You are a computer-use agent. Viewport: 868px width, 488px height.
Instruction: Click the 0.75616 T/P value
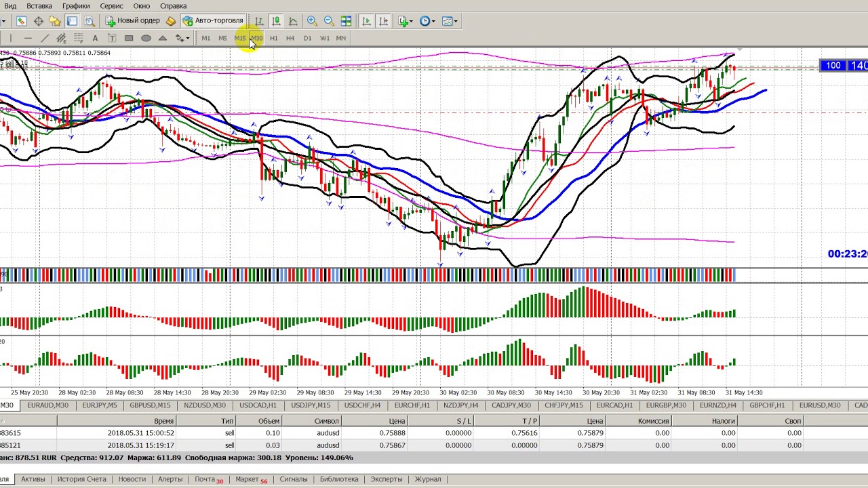(x=524, y=433)
